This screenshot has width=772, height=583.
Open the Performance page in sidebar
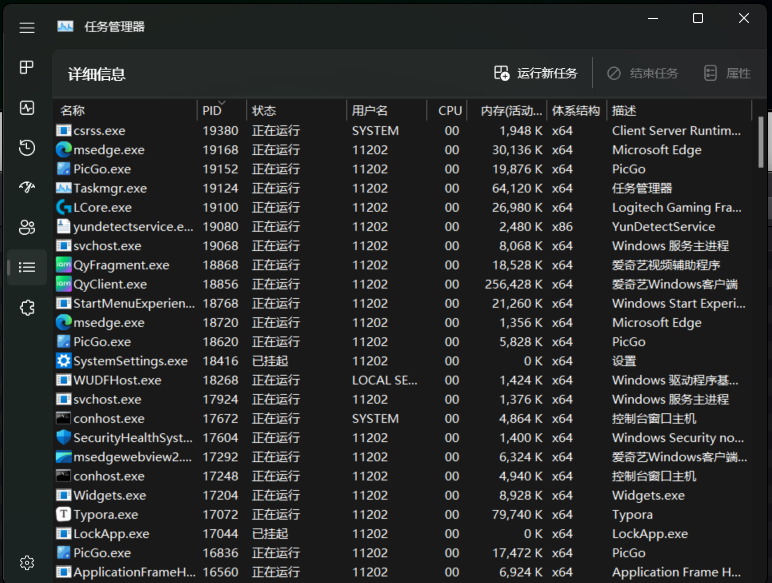click(x=27, y=108)
